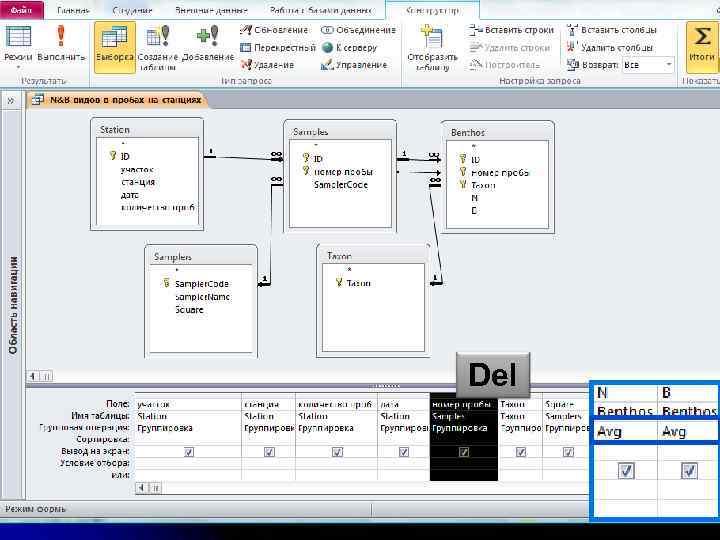Open Отобразить таблицу dialog
Image resolution: width=720 pixels, height=540 pixels.
pyautogui.click(x=432, y=48)
